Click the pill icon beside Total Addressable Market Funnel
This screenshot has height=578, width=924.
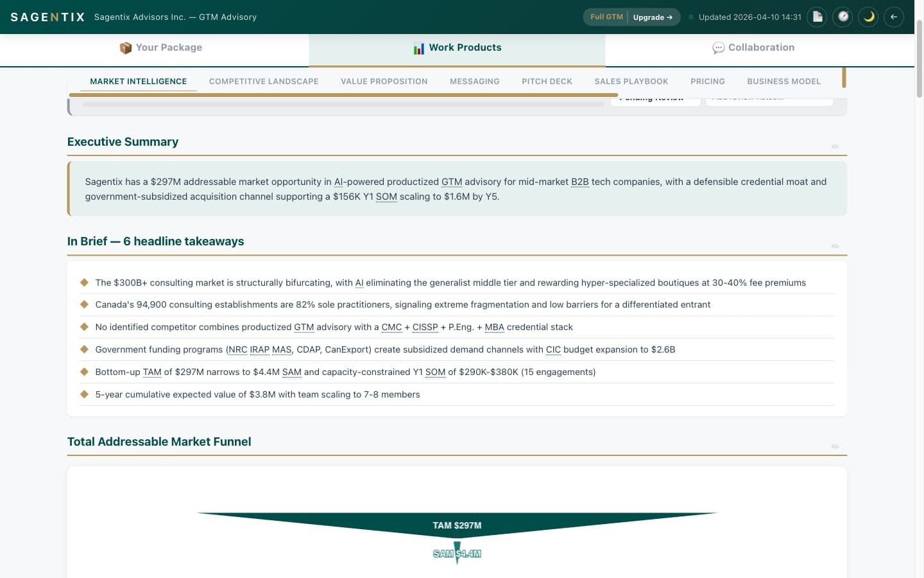[x=835, y=446]
